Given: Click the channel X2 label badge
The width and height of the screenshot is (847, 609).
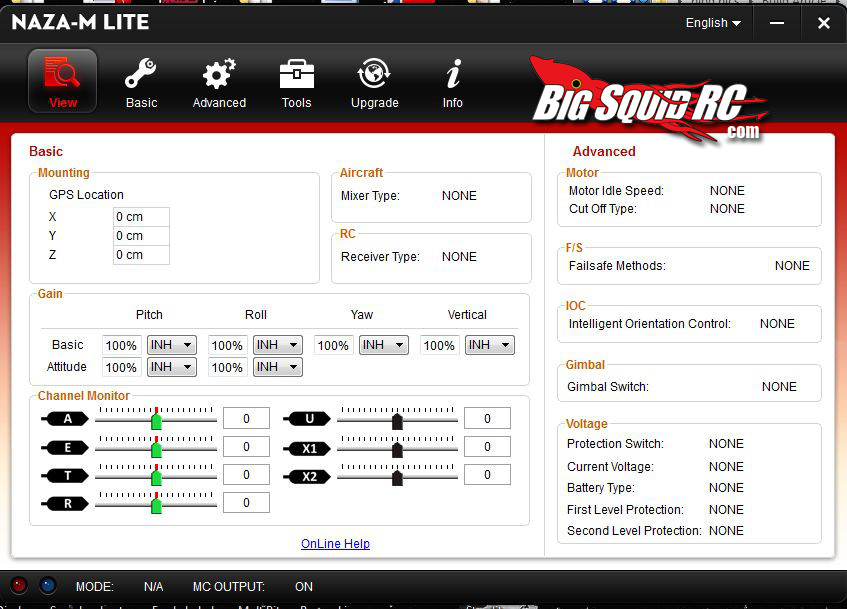Looking at the screenshot, I should click(x=309, y=477).
